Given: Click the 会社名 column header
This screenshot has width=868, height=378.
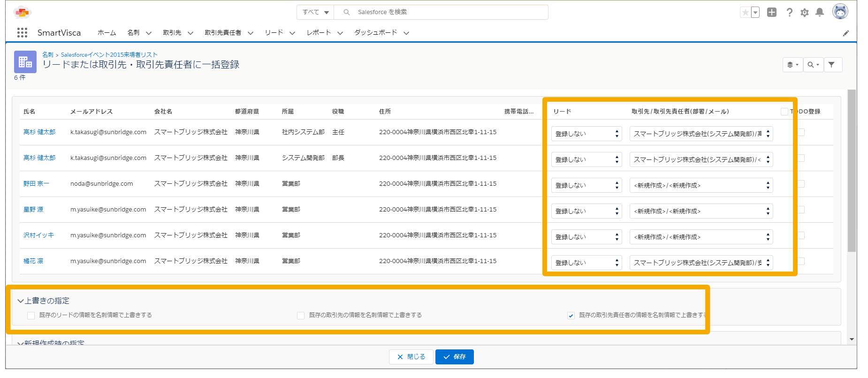Looking at the screenshot, I should point(163,112).
